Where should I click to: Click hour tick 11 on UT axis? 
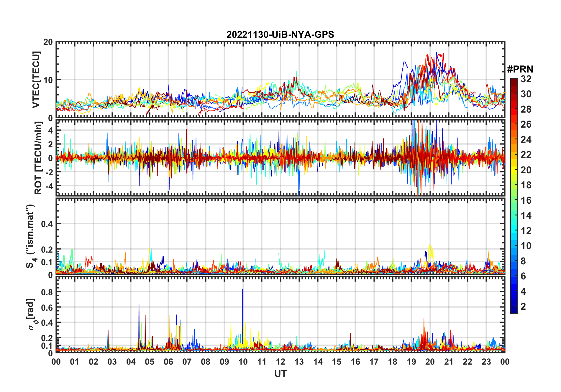[262, 362]
